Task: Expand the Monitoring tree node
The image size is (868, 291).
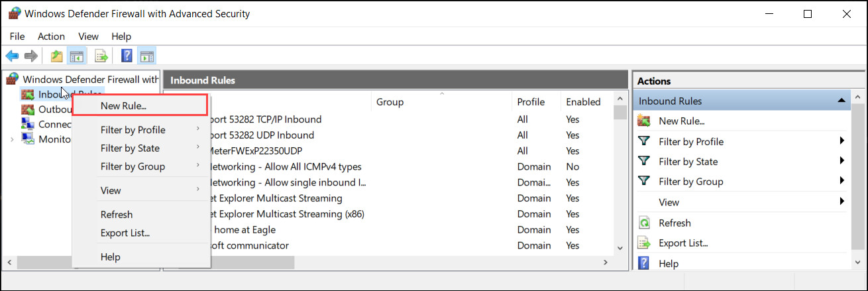Action: point(12,139)
